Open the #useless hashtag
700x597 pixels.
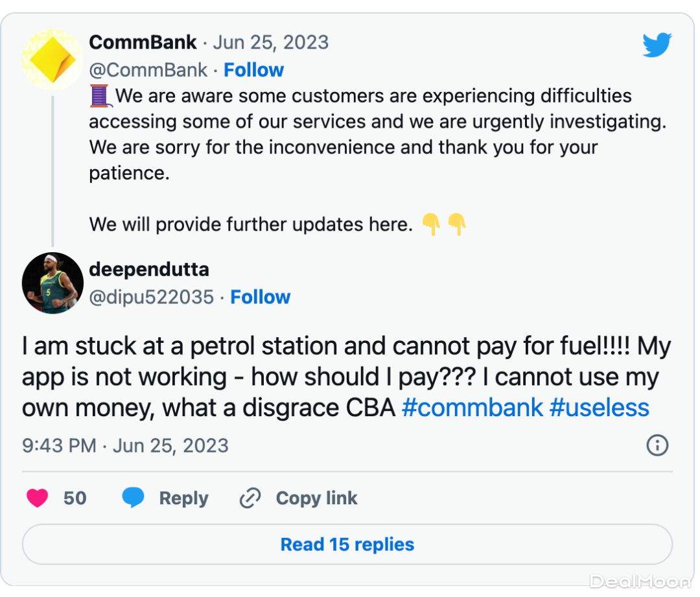[x=599, y=408]
